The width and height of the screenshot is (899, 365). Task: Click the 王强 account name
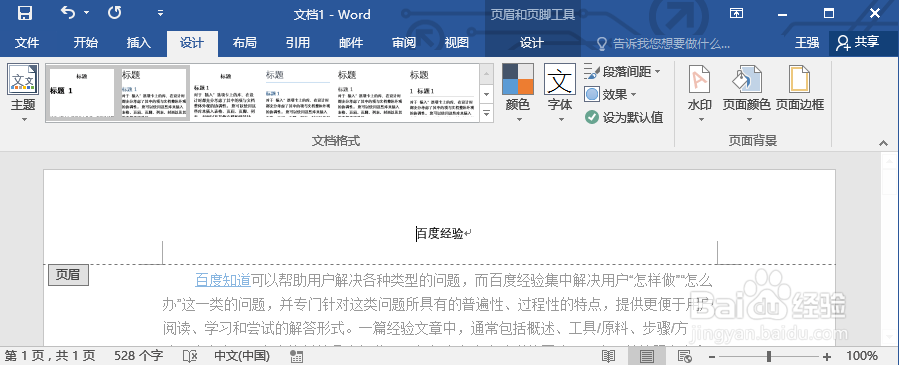tap(807, 43)
